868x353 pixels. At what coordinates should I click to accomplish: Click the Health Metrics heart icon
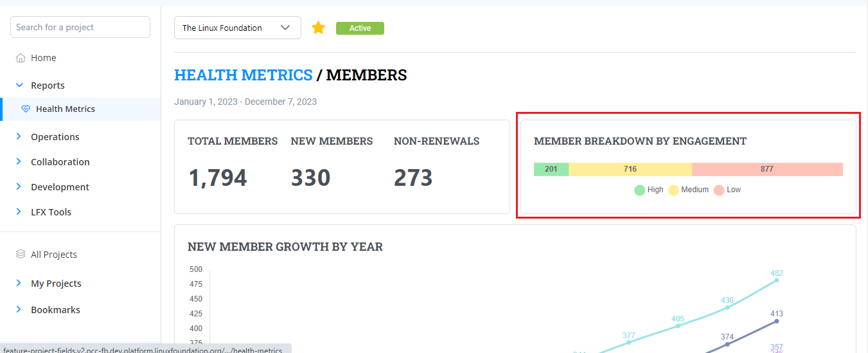26,109
